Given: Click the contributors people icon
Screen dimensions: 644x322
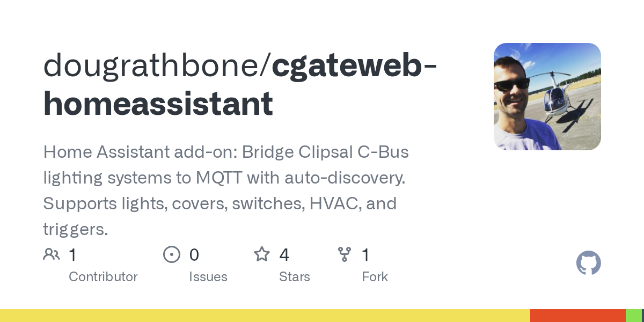Looking at the screenshot, I should coord(52,254).
